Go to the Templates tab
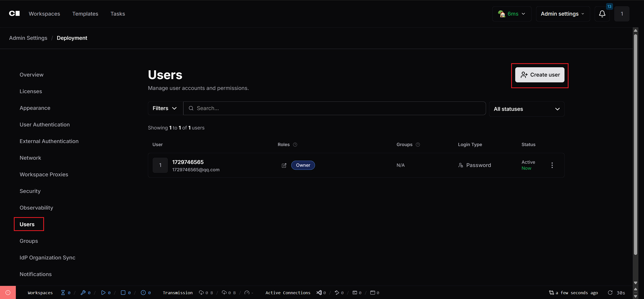Viewport: 644px width, 299px height. (x=85, y=14)
